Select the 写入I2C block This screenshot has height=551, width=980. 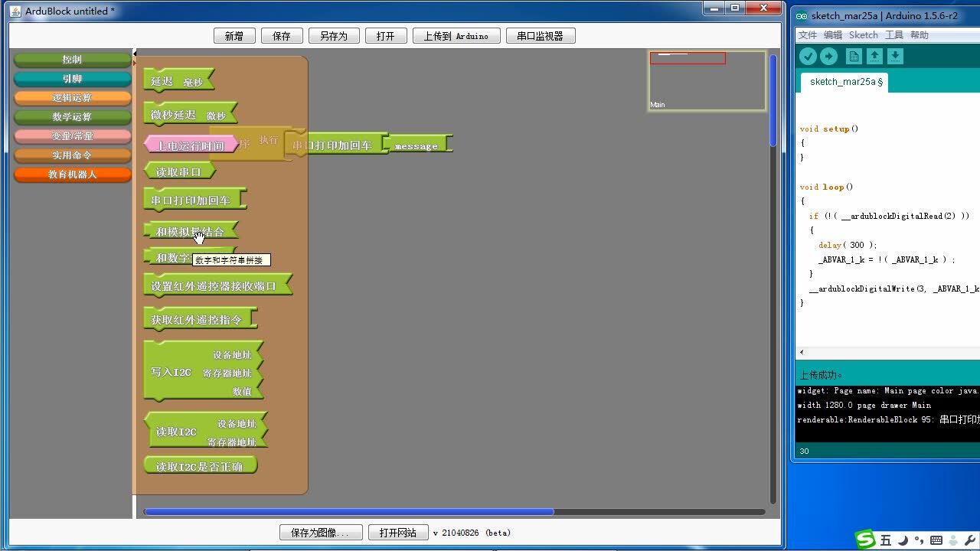[204, 372]
